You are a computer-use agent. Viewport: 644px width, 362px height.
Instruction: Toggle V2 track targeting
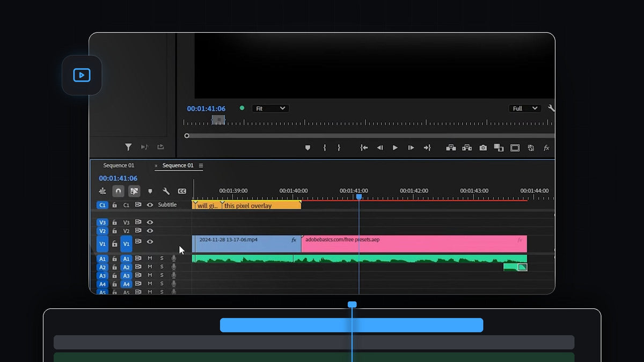[126, 231]
